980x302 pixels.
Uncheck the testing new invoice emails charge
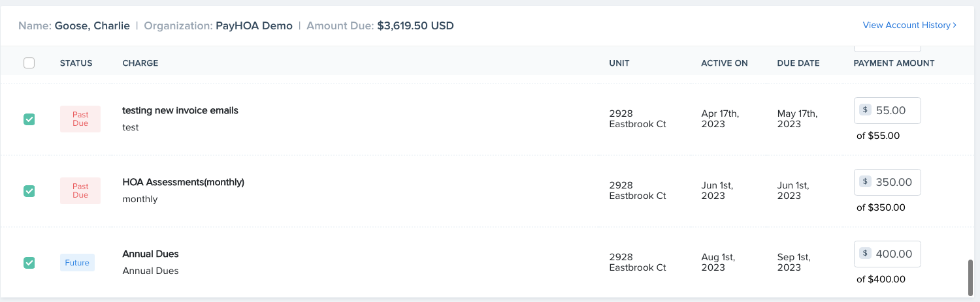[29, 119]
